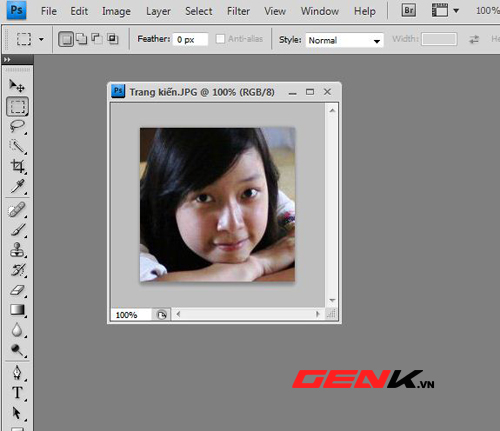Select the Lasso tool

coord(17,127)
